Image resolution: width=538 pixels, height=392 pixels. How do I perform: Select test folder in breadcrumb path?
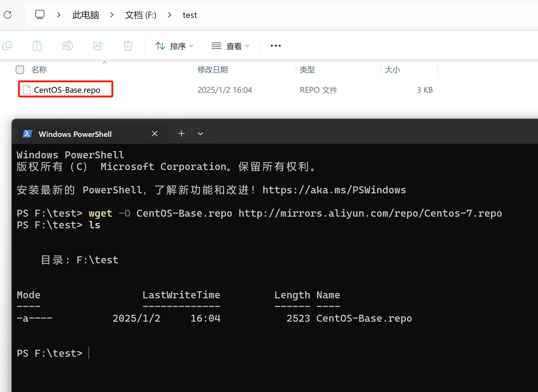click(x=190, y=15)
